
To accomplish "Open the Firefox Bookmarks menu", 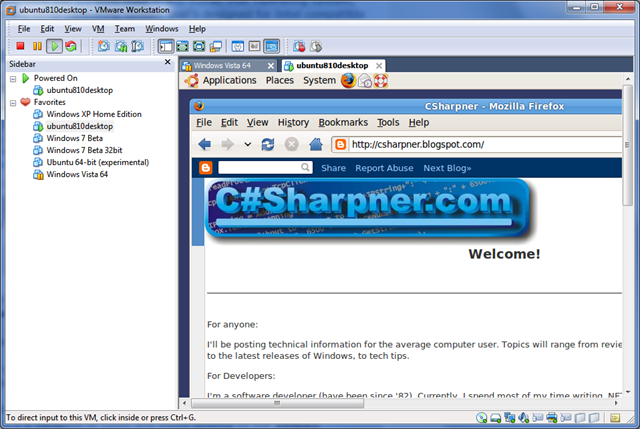I will coord(343,122).
